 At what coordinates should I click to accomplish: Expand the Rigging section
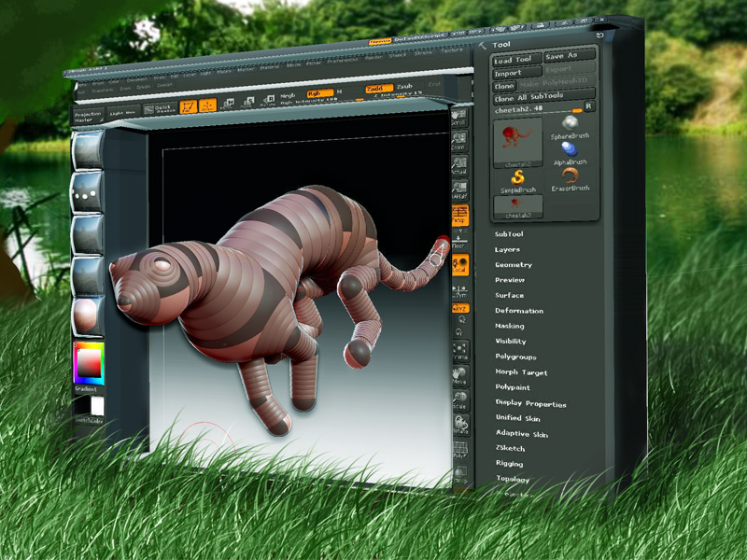(x=509, y=463)
